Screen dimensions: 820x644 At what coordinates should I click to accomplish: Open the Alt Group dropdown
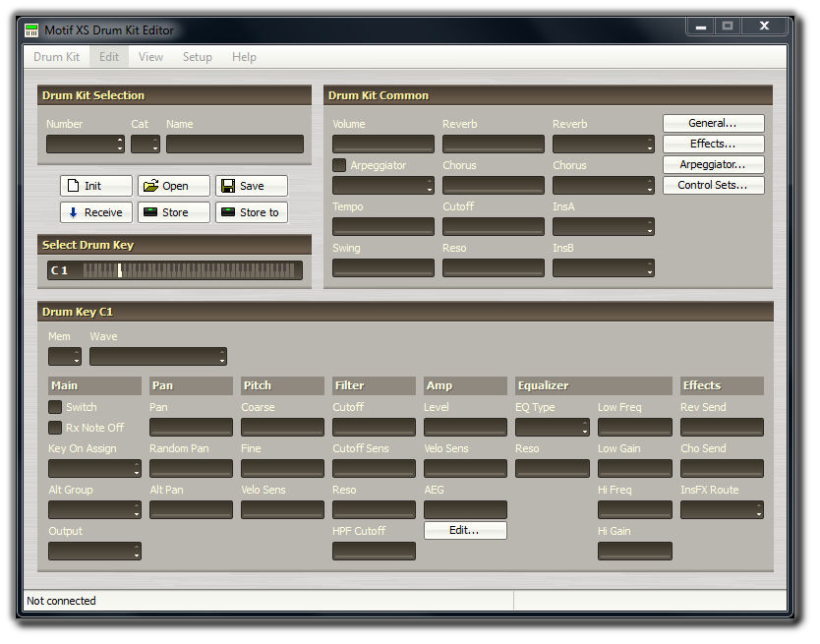pyautogui.click(x=94, y=509)
